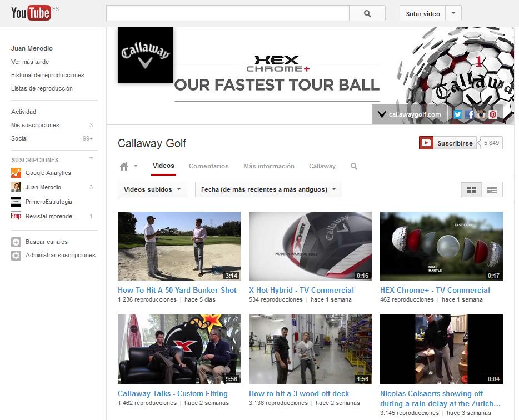Viewport: 519px width, 420px height.
Task: Open PrimeroEstrategia channel link
Action: [49, 202]
